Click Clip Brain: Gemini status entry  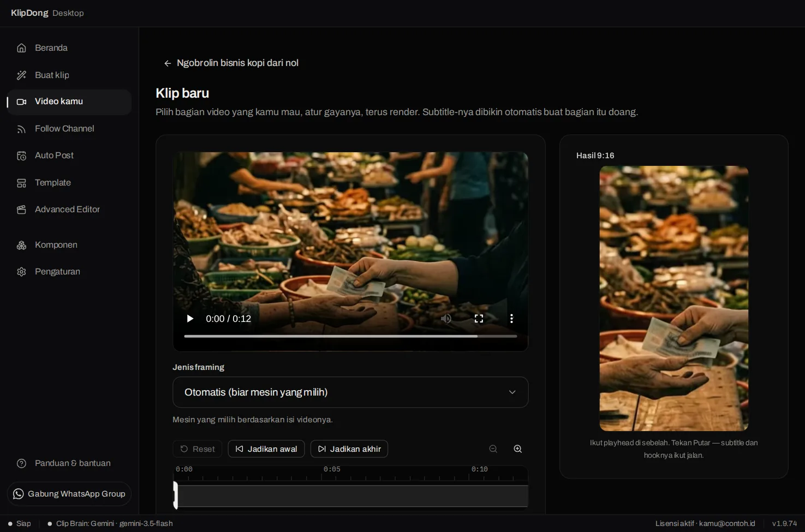(x=110, y=523)
